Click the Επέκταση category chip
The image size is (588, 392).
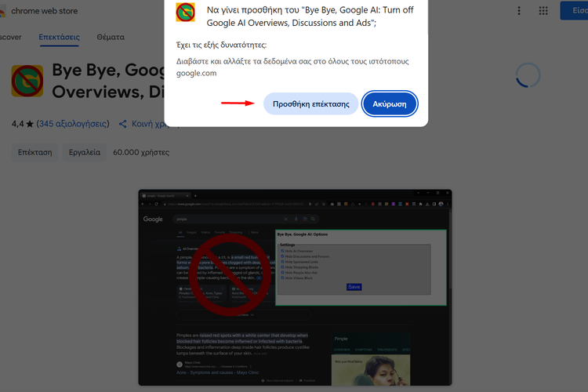[x=35, y=151]
